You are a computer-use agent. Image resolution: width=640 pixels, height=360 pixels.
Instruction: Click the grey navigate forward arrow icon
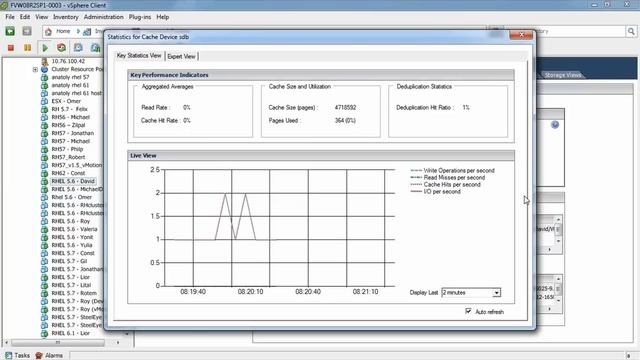(27, 31)
